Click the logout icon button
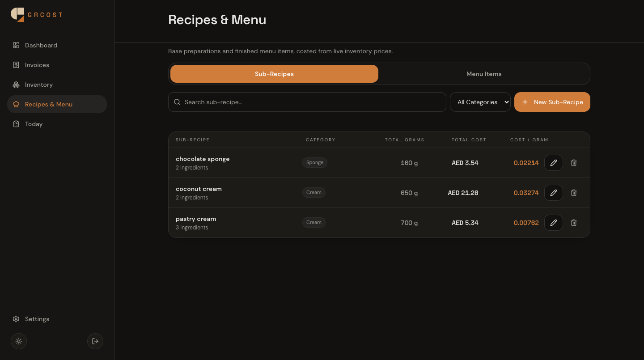 95,341
